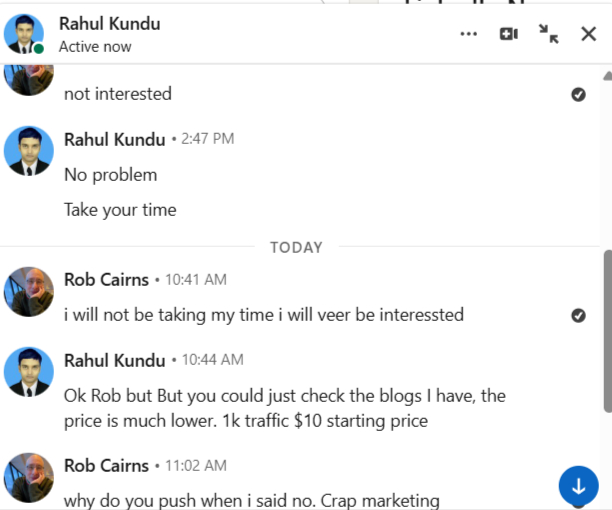Click Rob Cairns avatar at 11:02 AM message
Screen dimensions: 612x510
(28, 477)
